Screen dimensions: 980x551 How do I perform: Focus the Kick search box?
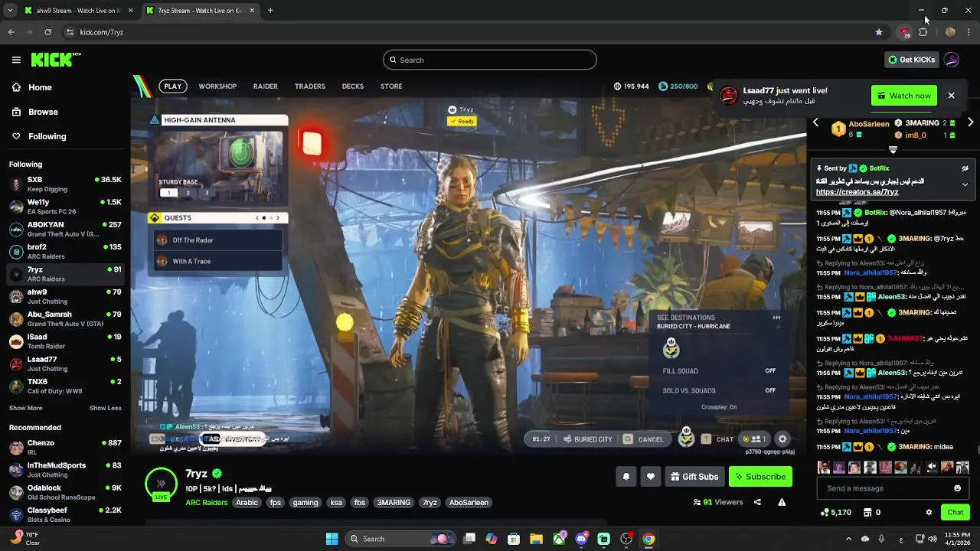(490, 60)
